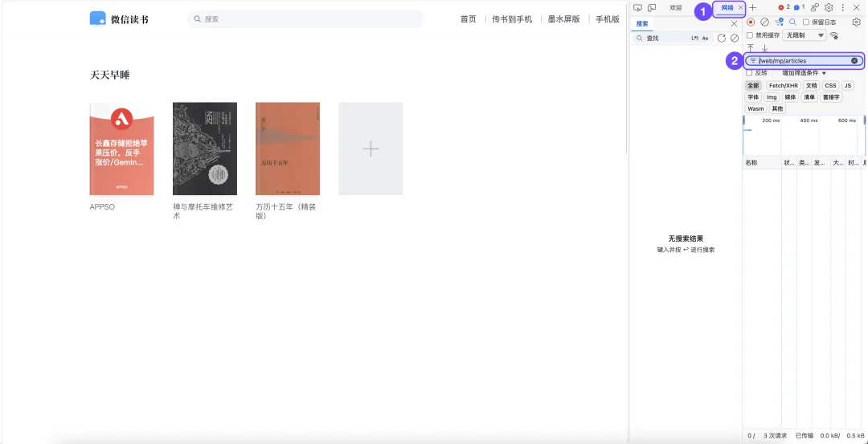Open network conditions wifi icon
The height and width of the screenshot is (444, 868).
tap(834, 35)
